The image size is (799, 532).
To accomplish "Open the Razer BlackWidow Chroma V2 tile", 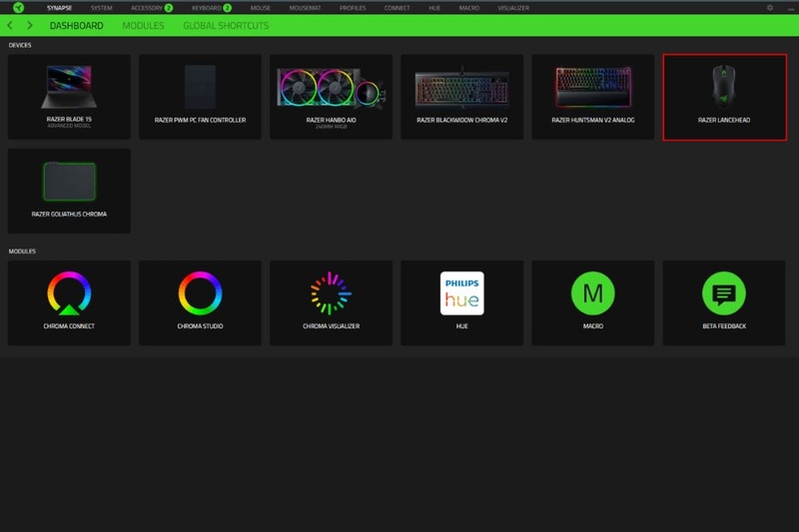I will pyautogui.click(x=462, y=97).
